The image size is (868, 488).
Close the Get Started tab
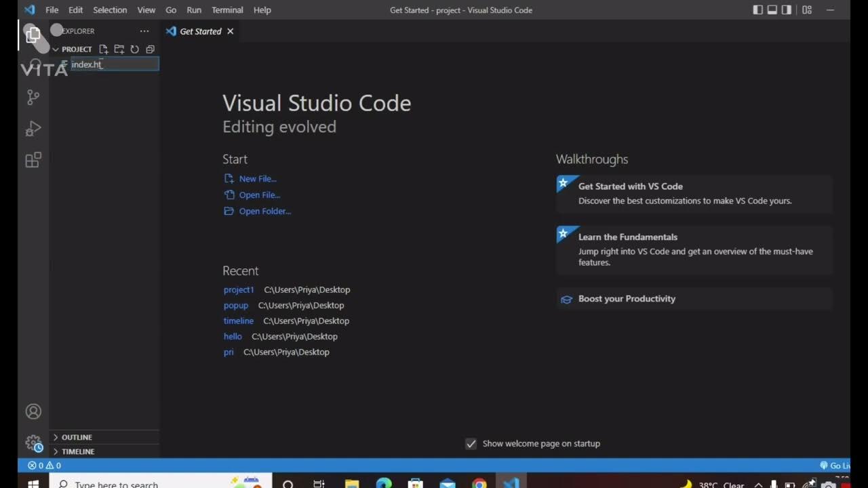coord(230,31)
